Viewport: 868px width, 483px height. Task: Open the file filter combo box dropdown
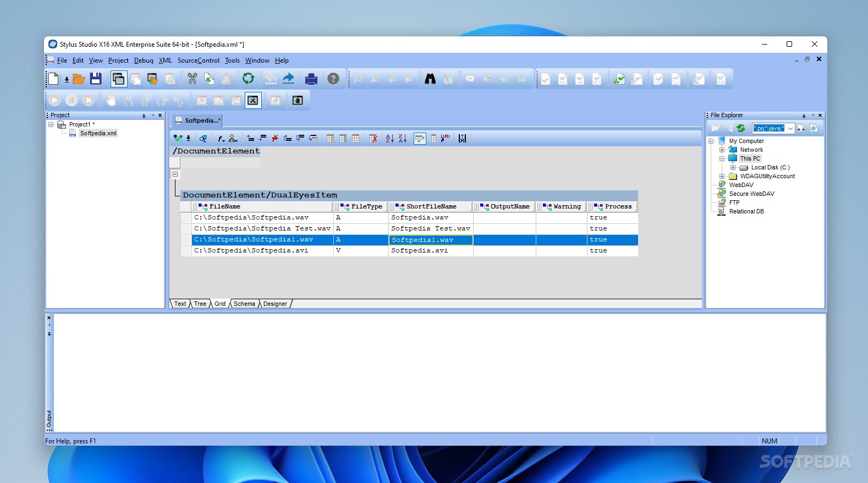tap(790, 128)
